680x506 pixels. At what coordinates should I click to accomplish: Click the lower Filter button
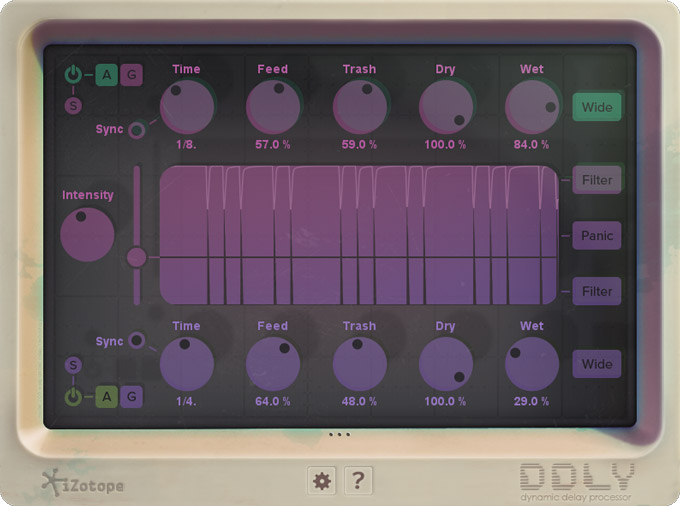(x=597, y=291)
